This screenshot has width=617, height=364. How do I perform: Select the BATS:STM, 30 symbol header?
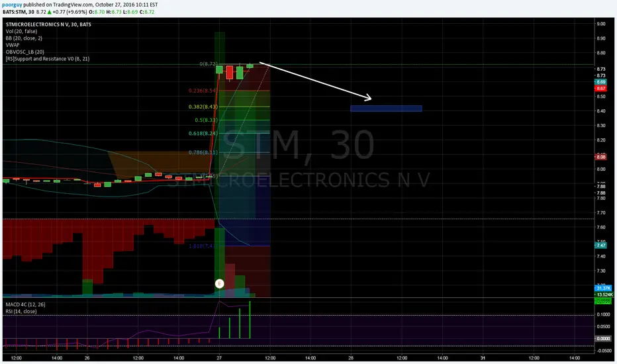(18, 12)
